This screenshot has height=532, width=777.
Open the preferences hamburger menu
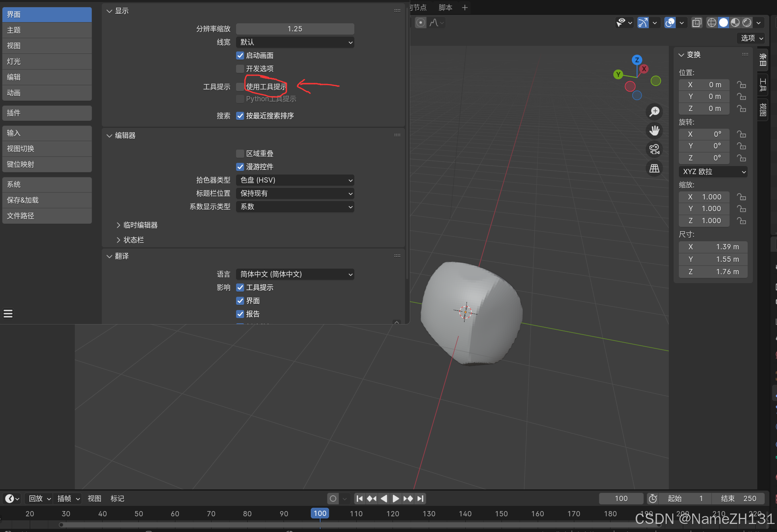coord(8,314)
